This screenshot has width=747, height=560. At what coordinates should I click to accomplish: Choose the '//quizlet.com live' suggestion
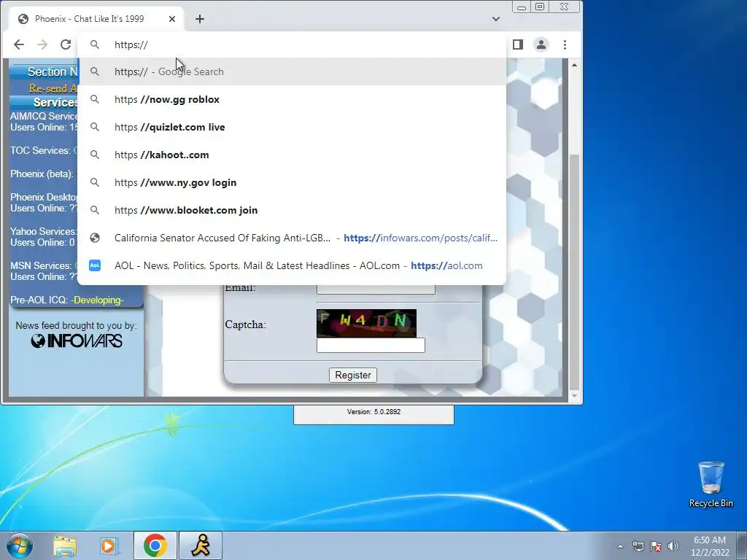click(x=292, y=127)
